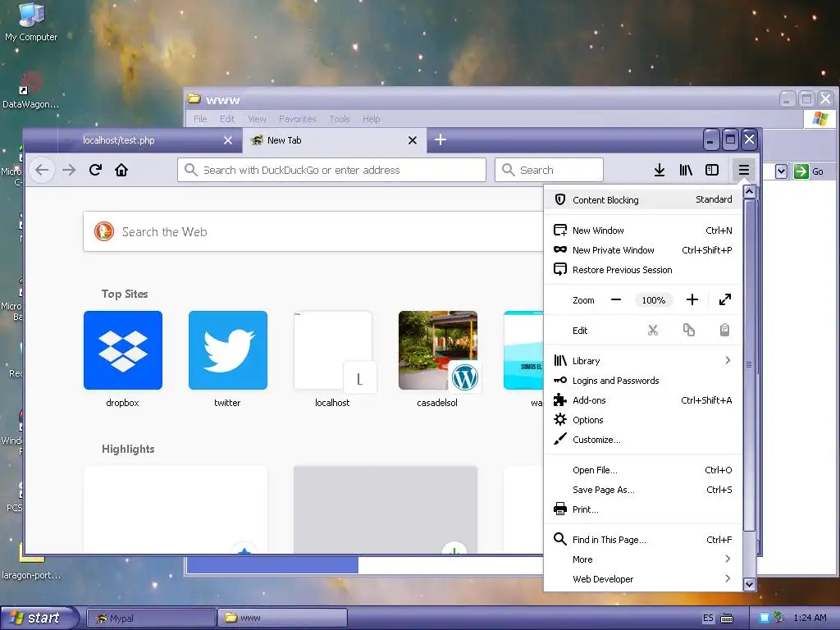Show sidebars with the sidebar icon
The width and height of the screenshot is (840, 630).
tap(712, 171)
